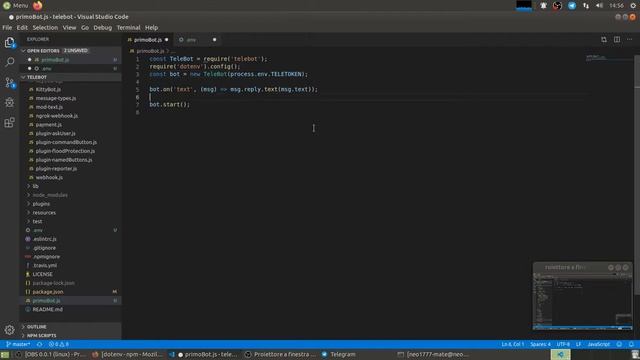This screenshot has height=360, width=640.
Task: Open the Source Control view
Action: pos(9,82)
